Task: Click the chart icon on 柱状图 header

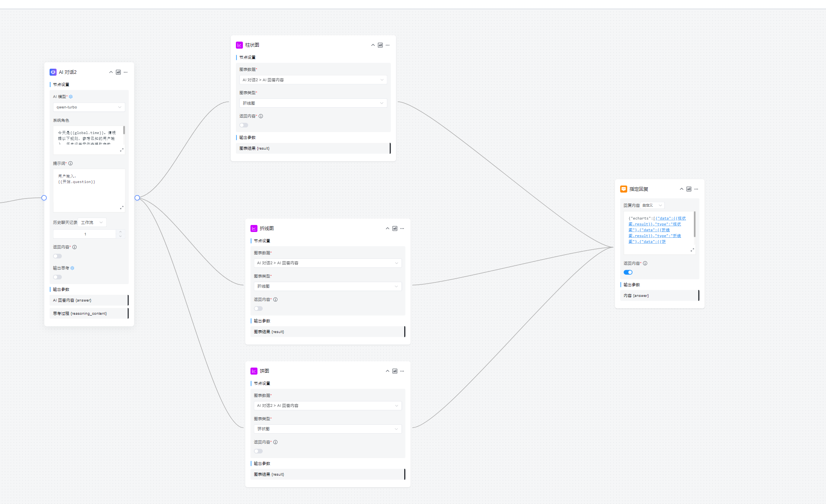Action: pos(380,45)
